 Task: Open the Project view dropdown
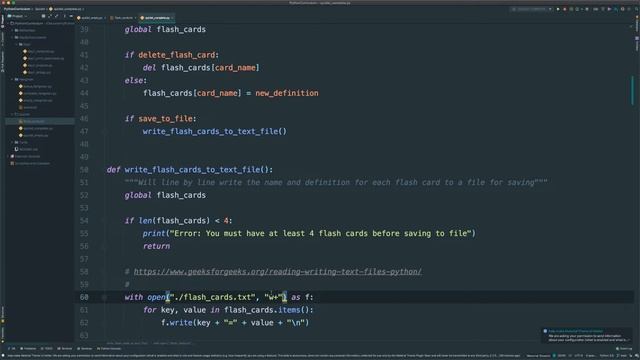17,16
